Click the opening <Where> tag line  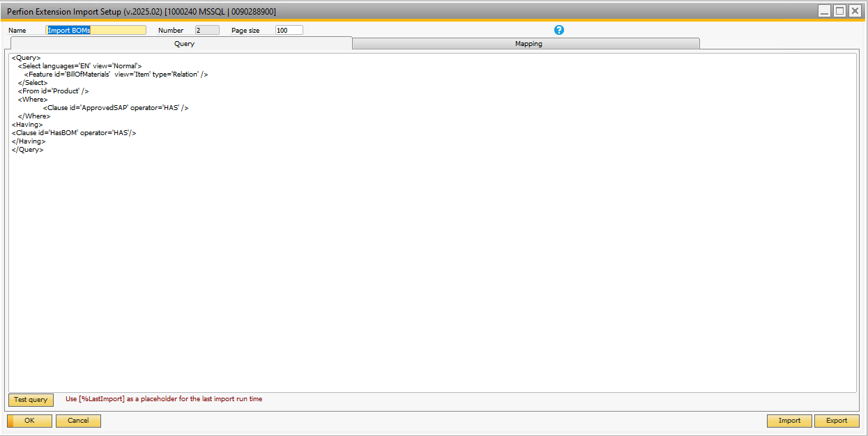coord(33,100)
